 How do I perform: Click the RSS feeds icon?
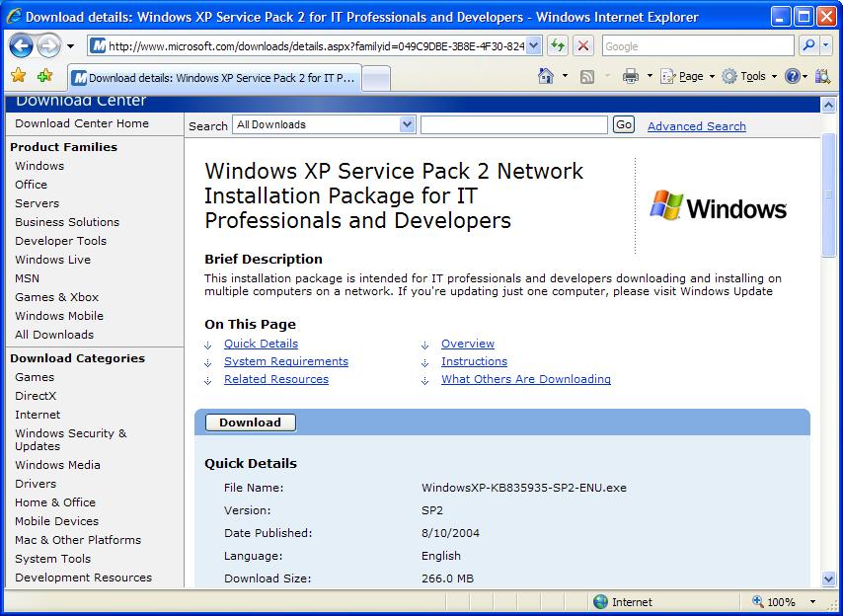[587, 77]
